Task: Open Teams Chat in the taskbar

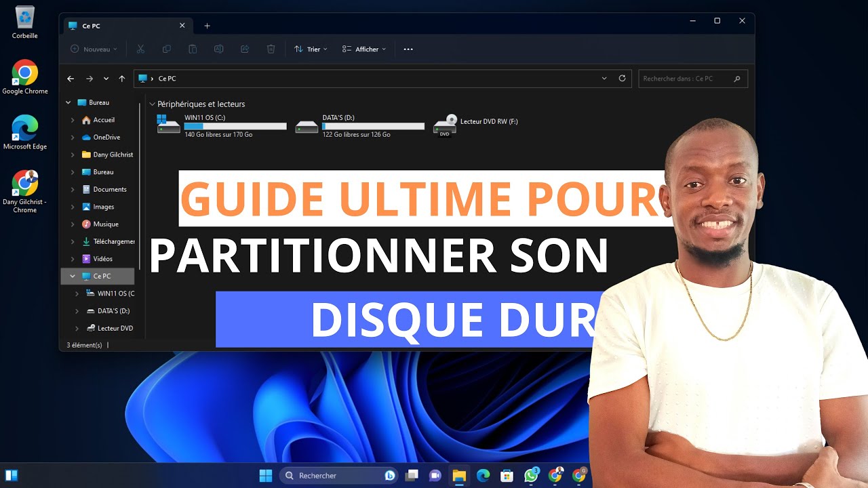Action: [x=435, y=476]
